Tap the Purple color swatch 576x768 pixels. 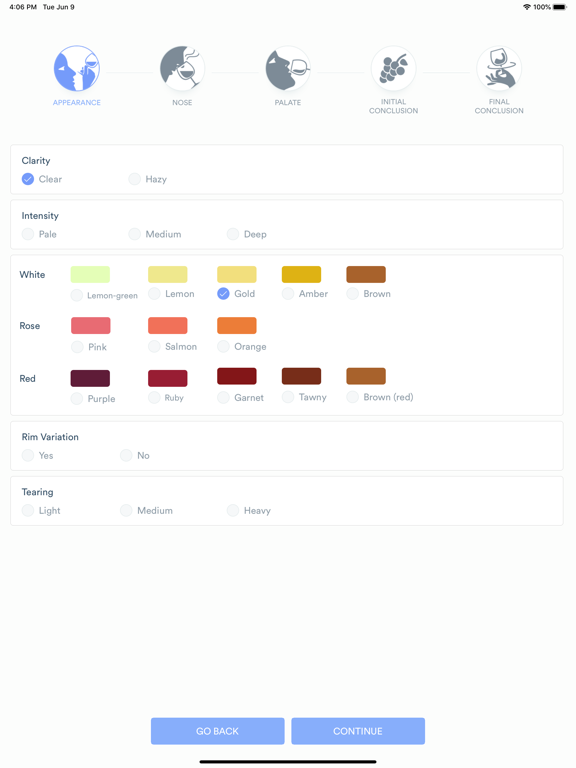point(90,378)
